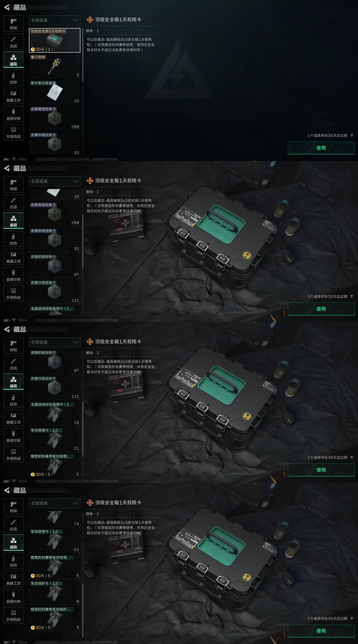Select the 蝶变时刻赛季军功保护 card item

pyautogui.click(x=55, y=619)
